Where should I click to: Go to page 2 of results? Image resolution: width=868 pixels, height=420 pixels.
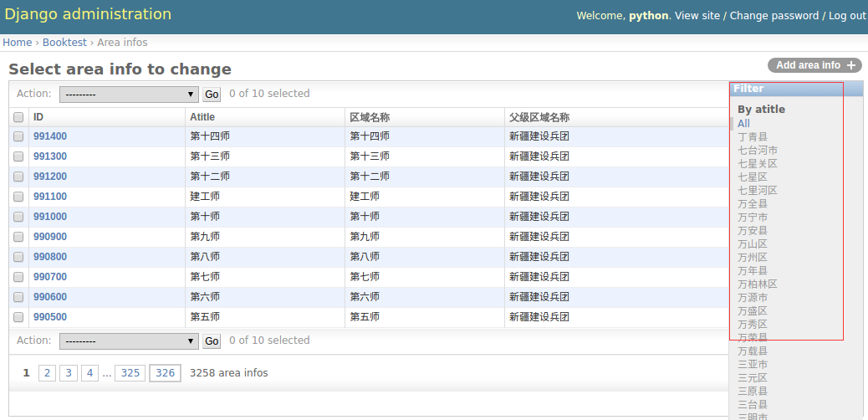pos(47,373)
